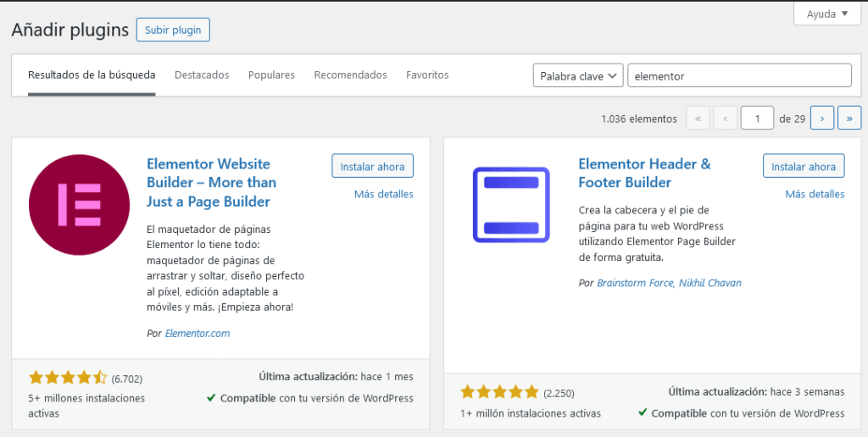Click the 1.036 elementos count text
This screenshot has width=868, height=437.
(x=639, y=119)
